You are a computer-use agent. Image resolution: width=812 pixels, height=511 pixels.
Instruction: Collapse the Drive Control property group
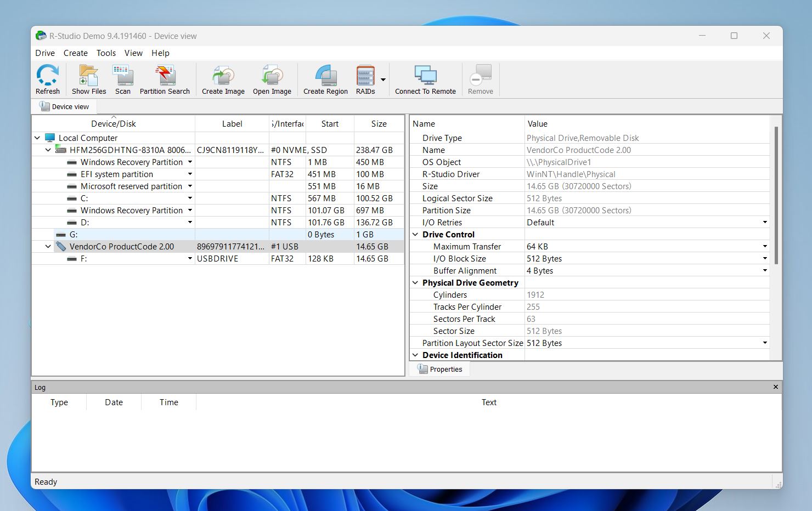tap(415, 235)
